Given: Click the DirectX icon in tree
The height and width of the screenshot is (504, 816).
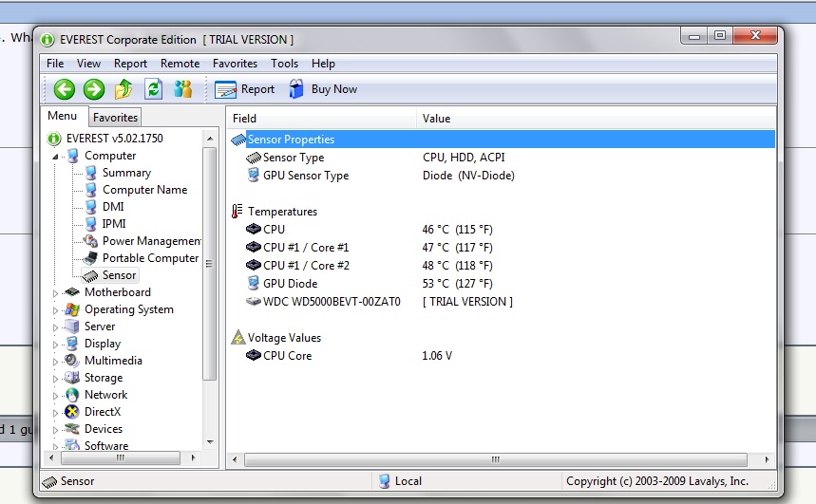Looking at the screenshot, I should pyautogui.click(x=72, y=412).
